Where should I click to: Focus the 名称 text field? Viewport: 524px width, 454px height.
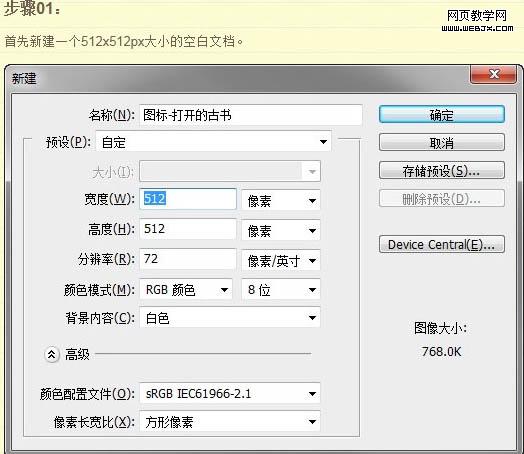(x=251, y=115)
